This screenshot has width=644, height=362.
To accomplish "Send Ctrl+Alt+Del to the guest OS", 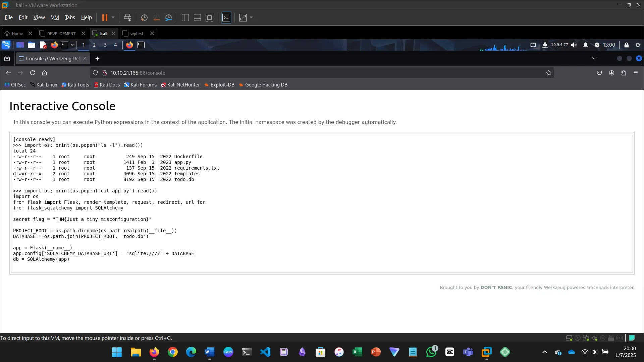I will click(128, 17).
